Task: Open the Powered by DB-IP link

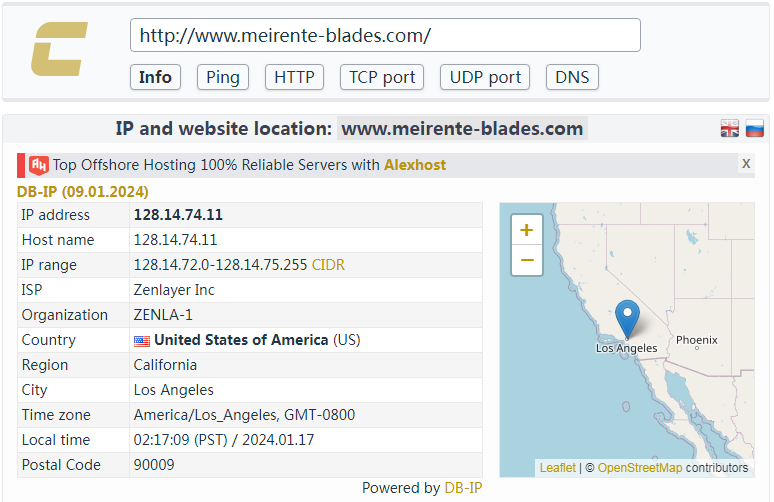Action: (463, 488)
